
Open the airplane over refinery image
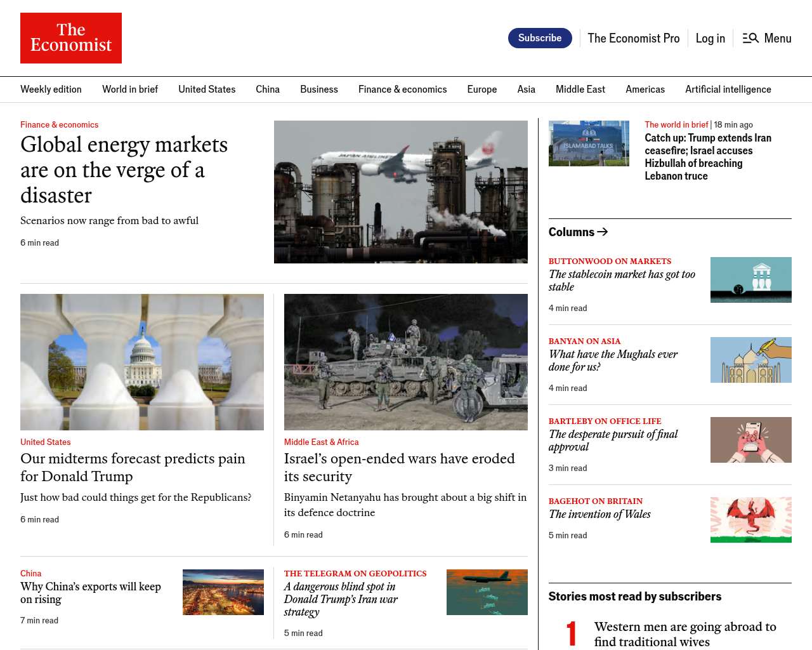400,192
